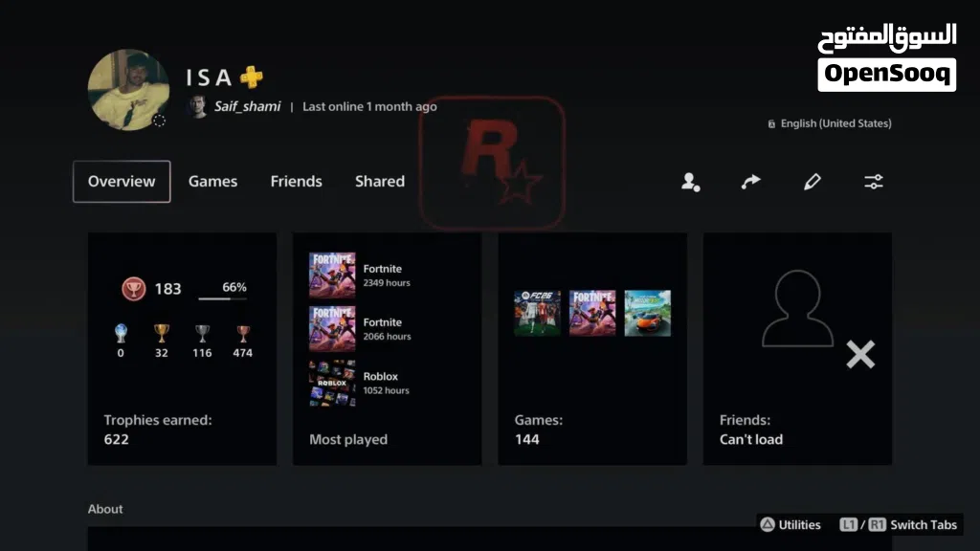Click the silver trophy icon

[202, 333]
